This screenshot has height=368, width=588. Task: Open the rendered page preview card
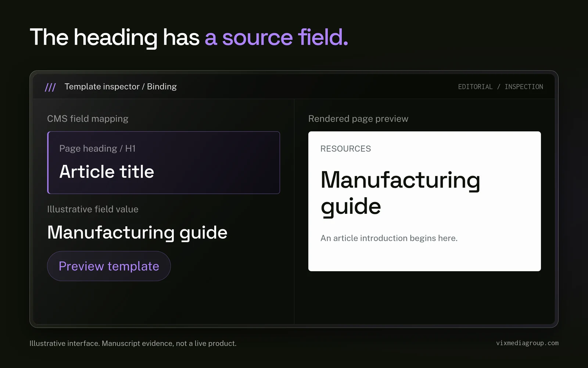tap(424, 201)
